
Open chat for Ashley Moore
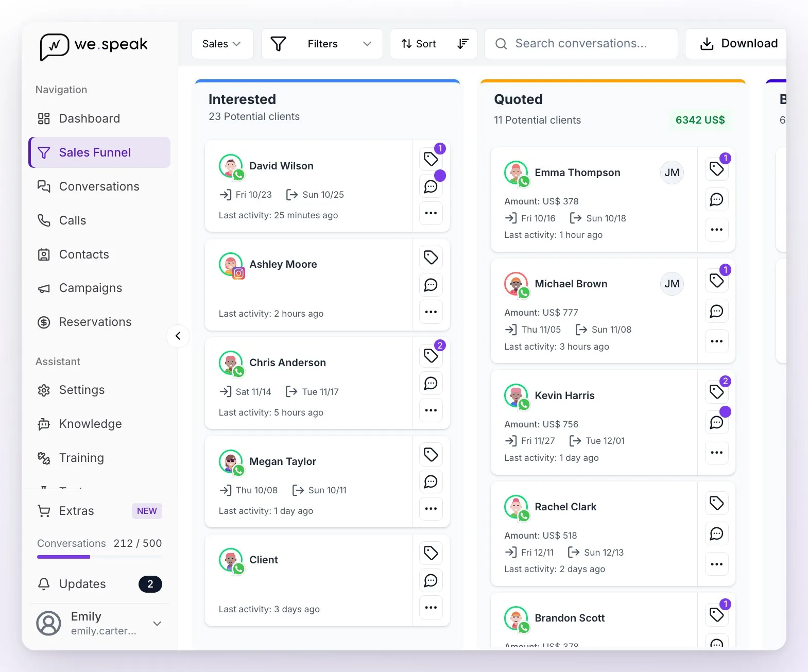(x=431, y=285)
